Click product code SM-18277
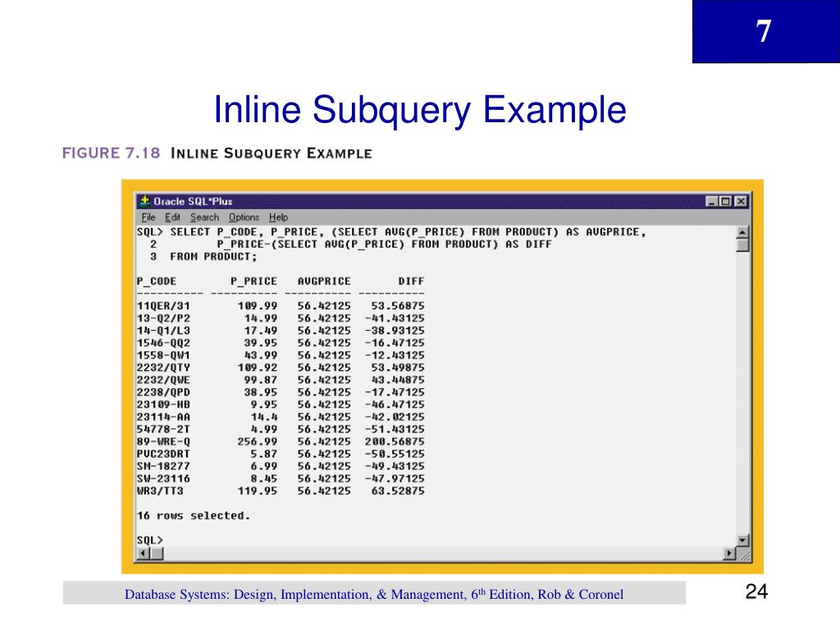Screen dimensions: 840x630 163,466
